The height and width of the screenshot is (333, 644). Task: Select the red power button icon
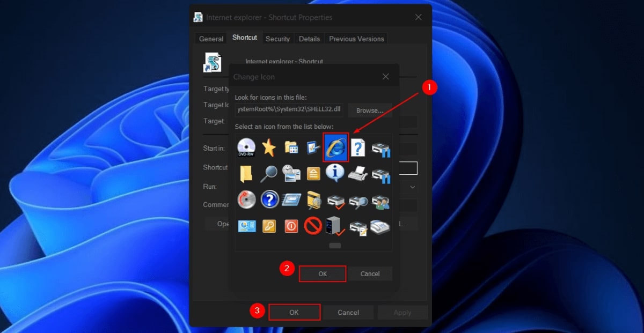pyautogui.click(x=291, y=226)
